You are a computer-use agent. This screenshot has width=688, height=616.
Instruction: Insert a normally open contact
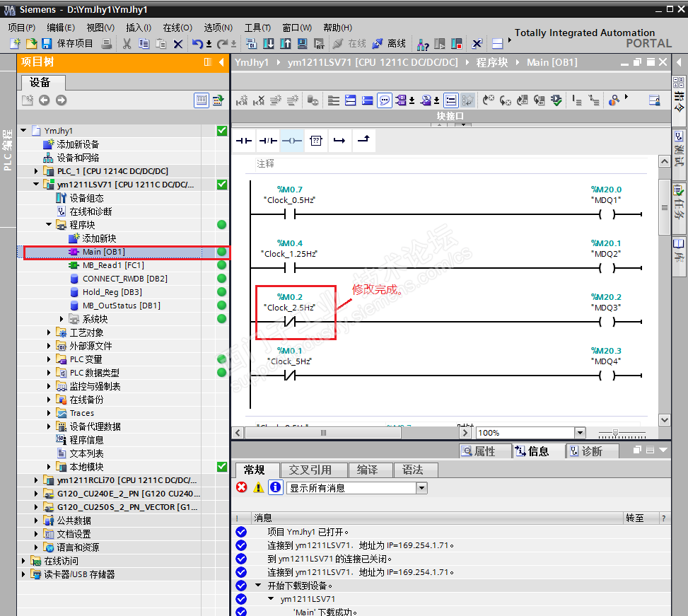pyautogui.click(x=244, y=141)
